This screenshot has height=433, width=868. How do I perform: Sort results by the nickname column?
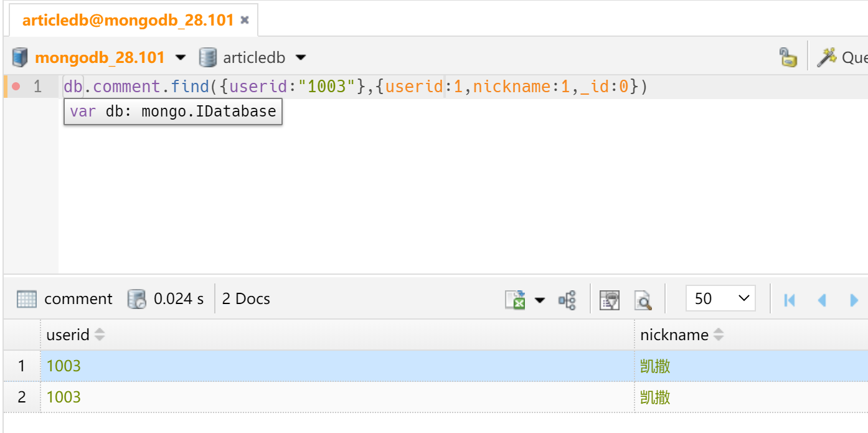pyautogui.click(x=719, y=335)
